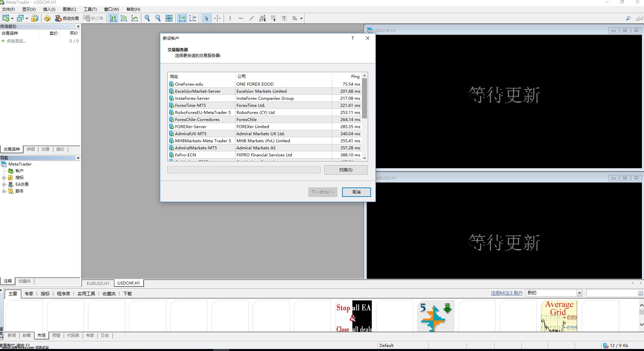The image size is (644, 351).
Task: Toggle the chart auto scroll icon
Action: coord(182,18)
